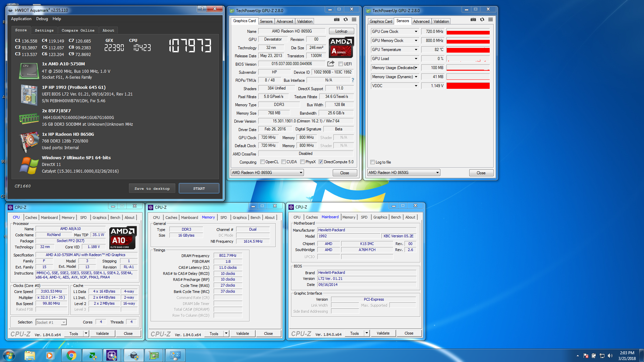
Task: Open hamburger menu in left GPU-Z window
Action: click(354, 20)
